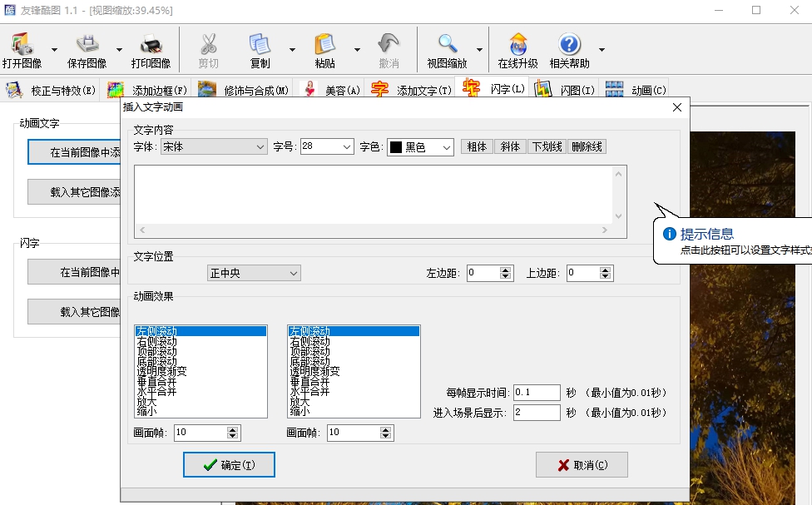
Task: Click 在当前图像中 button under 闪字
Action: pyautogui.click(x=75, y=272)
